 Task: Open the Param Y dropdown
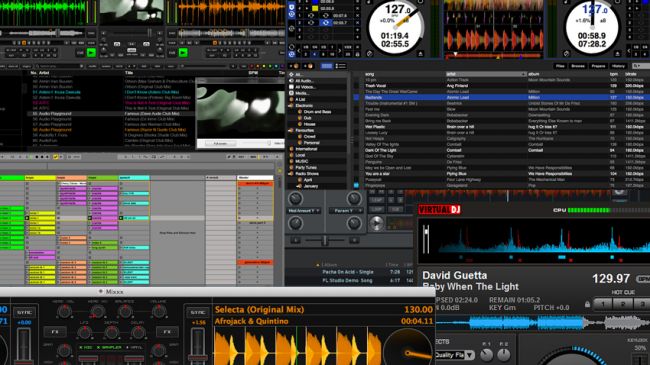346,211
